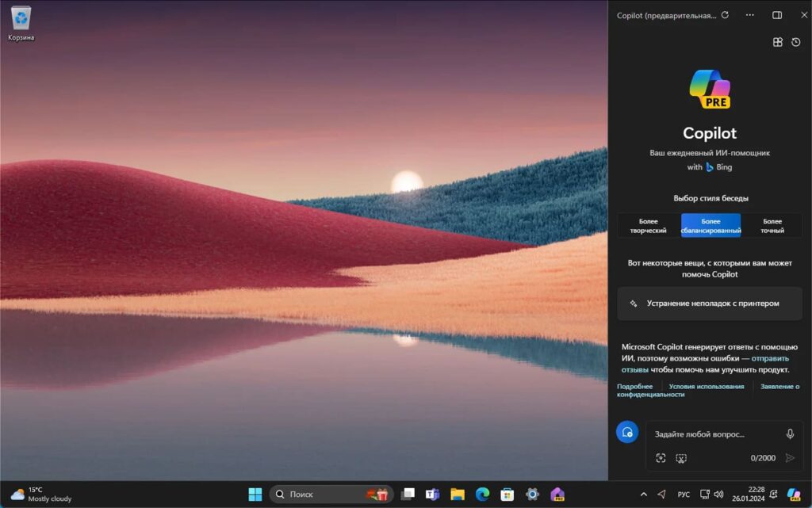Choose the Более точный conversation style

coord(772,226)
